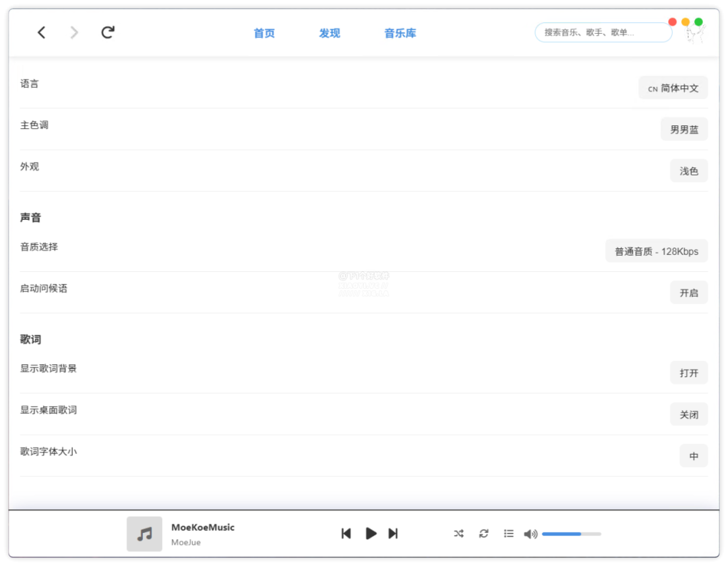This screenshot has width=728, height=566.
Task: Skip to next track
Action: click(x=393, y=534)
